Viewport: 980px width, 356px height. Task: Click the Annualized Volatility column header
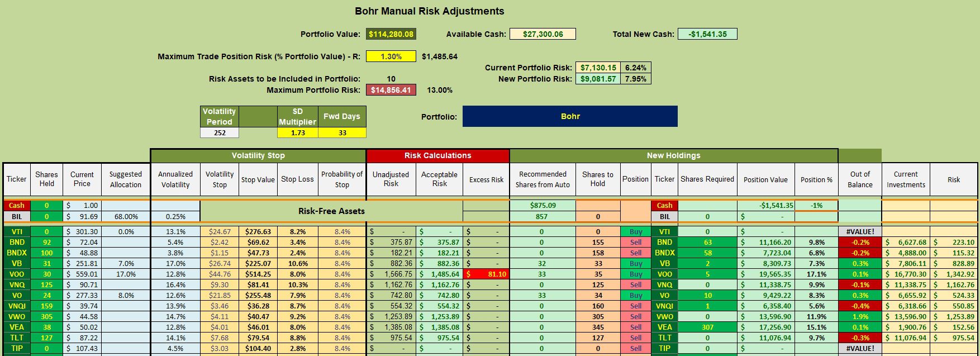coord(175,179)
